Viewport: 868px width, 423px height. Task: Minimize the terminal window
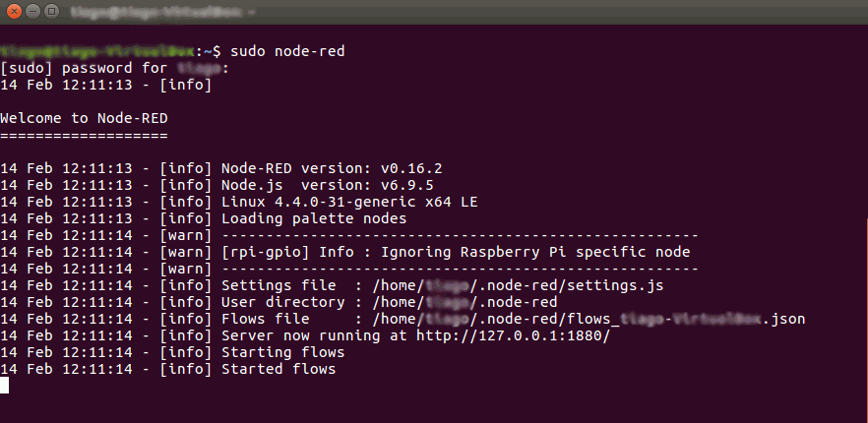tap(32, 11)
